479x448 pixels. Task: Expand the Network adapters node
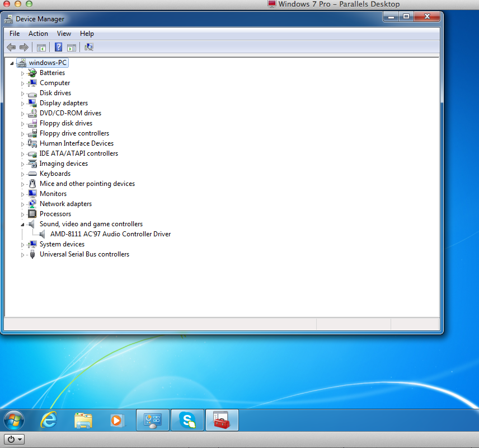click(x=22, y=204)
